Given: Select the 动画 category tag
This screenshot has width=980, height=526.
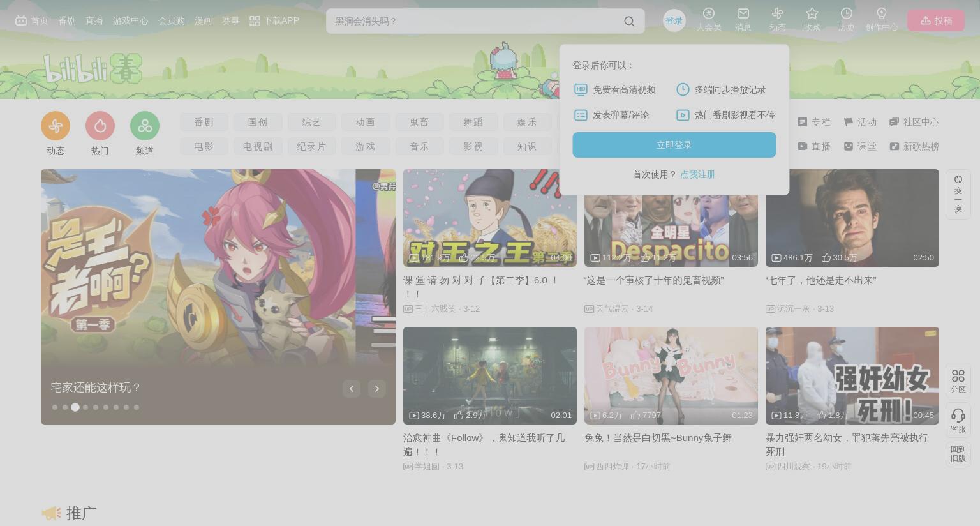Looking at the screenshot, I should 366,122.
